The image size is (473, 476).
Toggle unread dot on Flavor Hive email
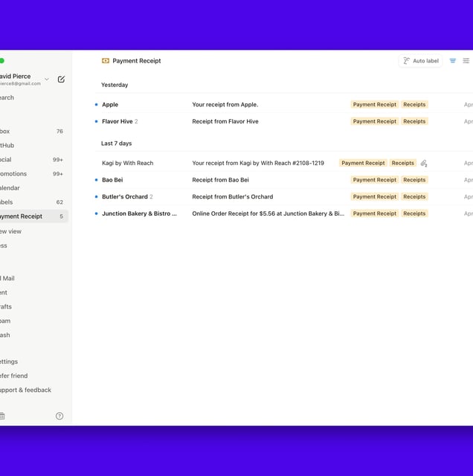coord(97,121)
